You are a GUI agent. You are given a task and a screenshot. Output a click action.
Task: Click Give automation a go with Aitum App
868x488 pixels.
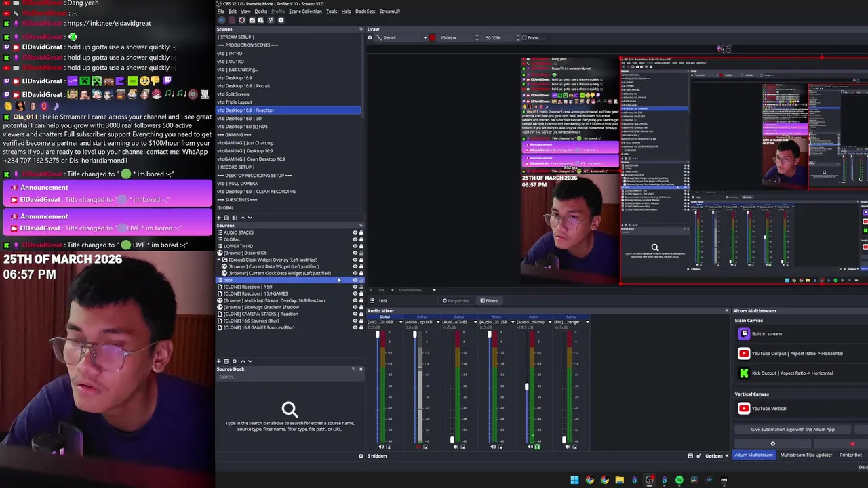(793, 430)
